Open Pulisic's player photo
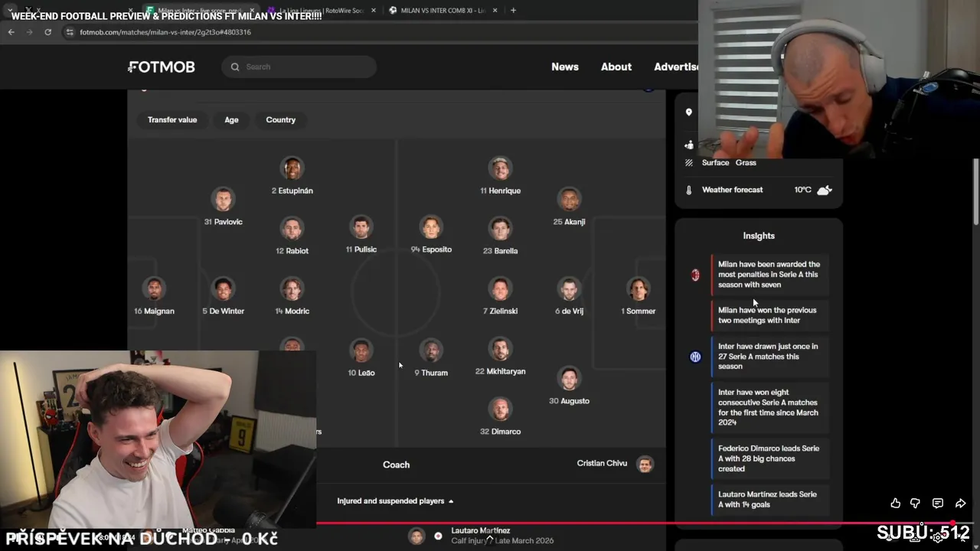 click(361, 227)
